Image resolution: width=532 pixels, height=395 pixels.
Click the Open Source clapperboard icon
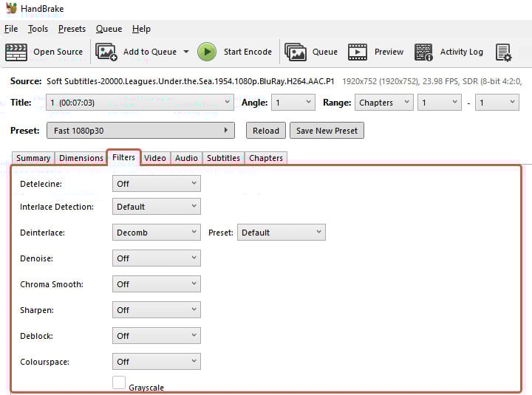pyautogui.click(x=16, y=52)
